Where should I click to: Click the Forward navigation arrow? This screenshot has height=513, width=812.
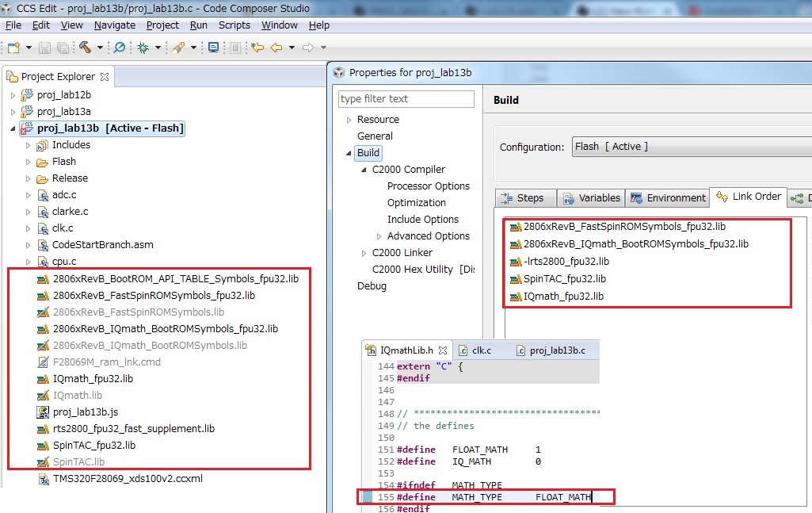click(308, 48)
